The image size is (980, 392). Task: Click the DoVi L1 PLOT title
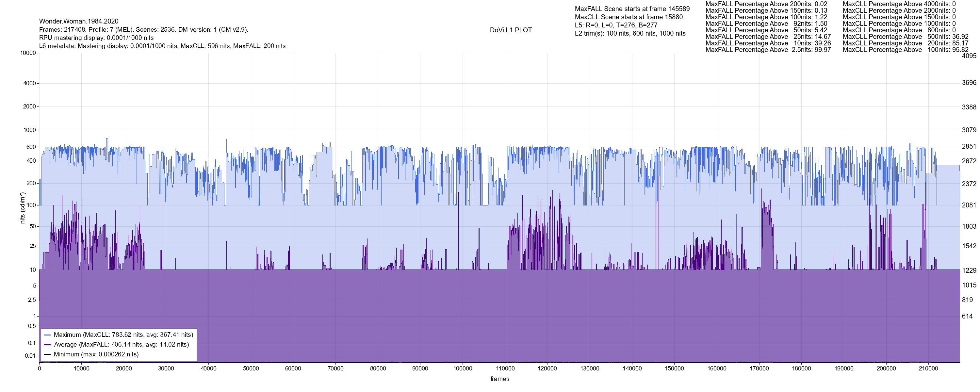[511, 30]
